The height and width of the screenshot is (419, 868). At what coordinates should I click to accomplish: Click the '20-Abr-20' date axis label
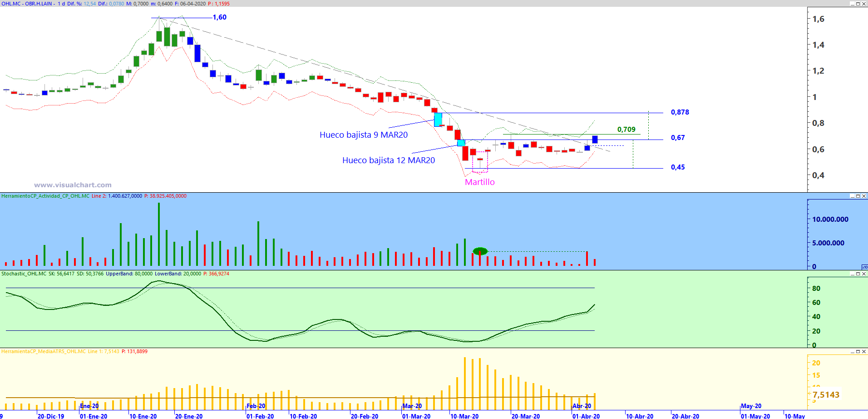pyautogui.click(x=686, y=416)
